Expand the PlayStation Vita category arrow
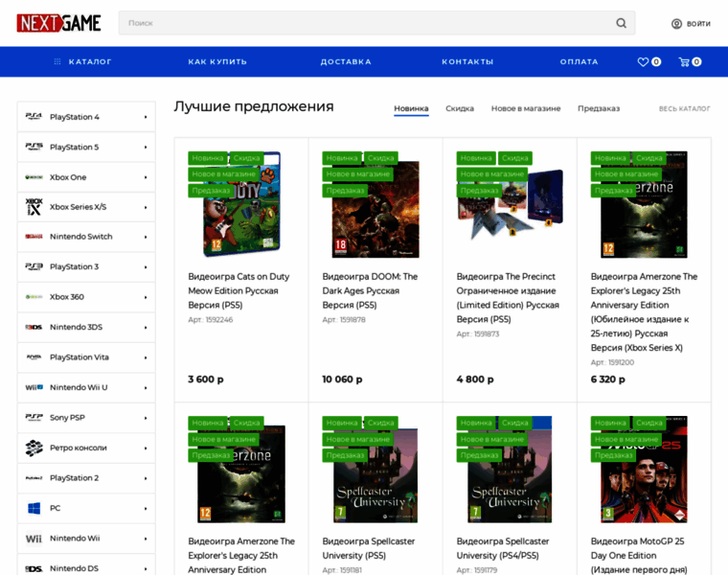 (x=146, y=357)
